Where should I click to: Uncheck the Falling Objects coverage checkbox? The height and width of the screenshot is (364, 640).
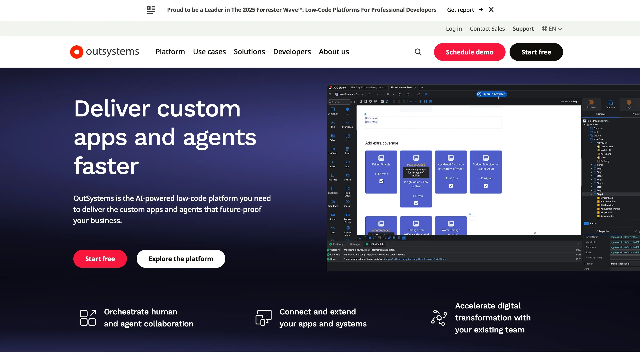tap(381, 181)
